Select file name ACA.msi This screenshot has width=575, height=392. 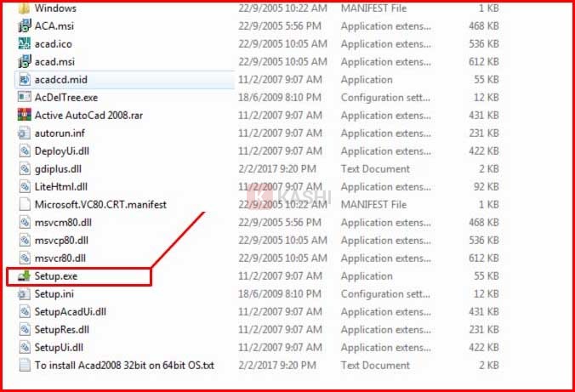54,26
